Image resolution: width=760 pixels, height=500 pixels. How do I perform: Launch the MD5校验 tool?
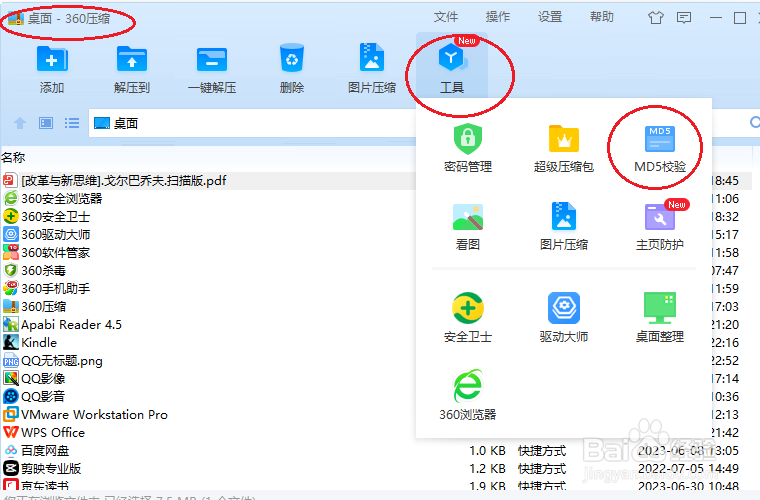pos(660,148)
